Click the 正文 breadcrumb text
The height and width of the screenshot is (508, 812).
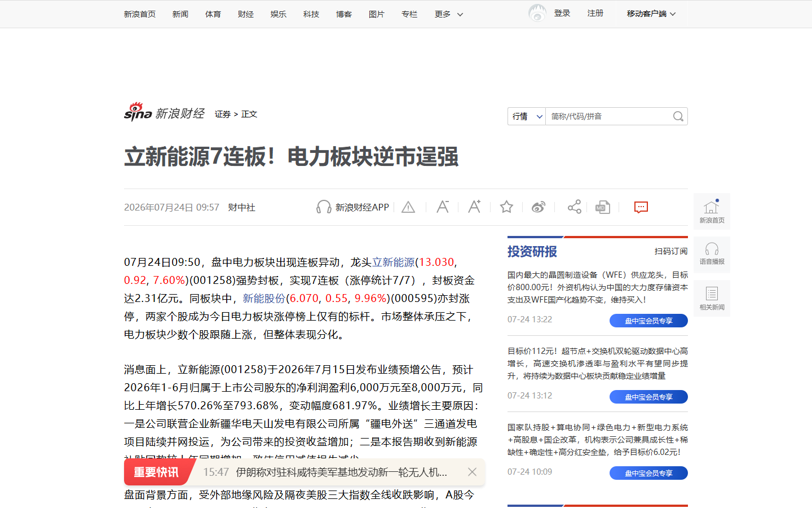pos(249,114)
